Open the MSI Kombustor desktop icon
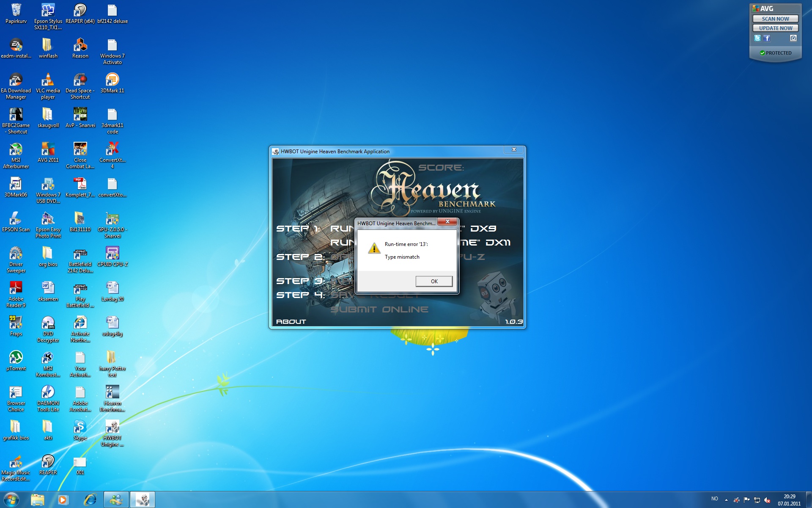 48,364
